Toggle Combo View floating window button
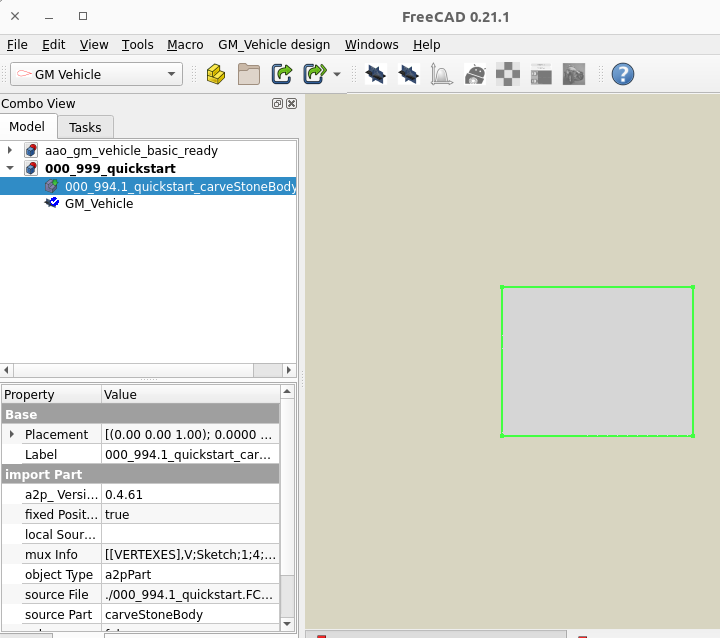This screenshot has height=638, width=720. click(x=277, y=104)
